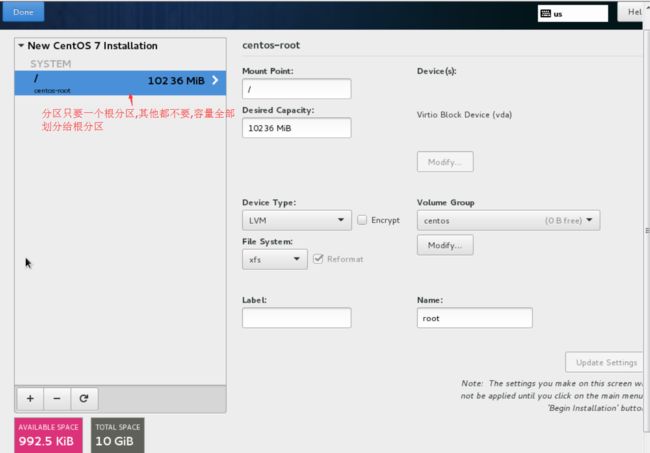
Task: Click the Done button
Action: click(x=23, y=12)
